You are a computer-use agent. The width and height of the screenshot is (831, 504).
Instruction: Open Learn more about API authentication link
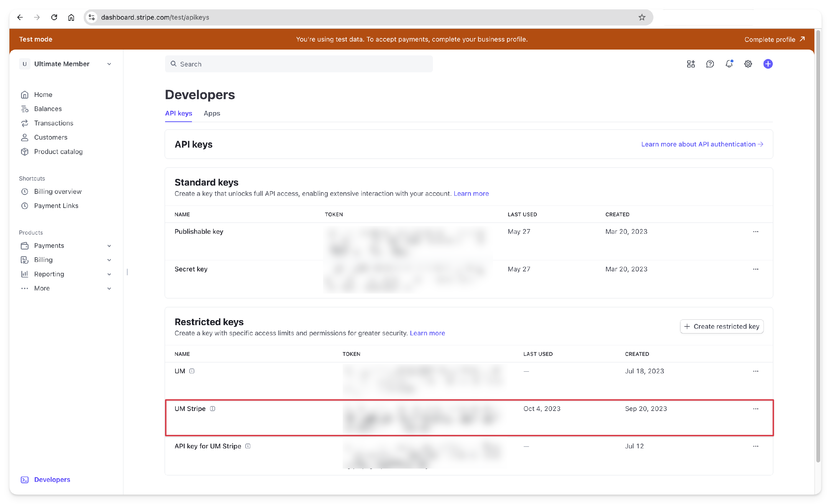(702, 144)
